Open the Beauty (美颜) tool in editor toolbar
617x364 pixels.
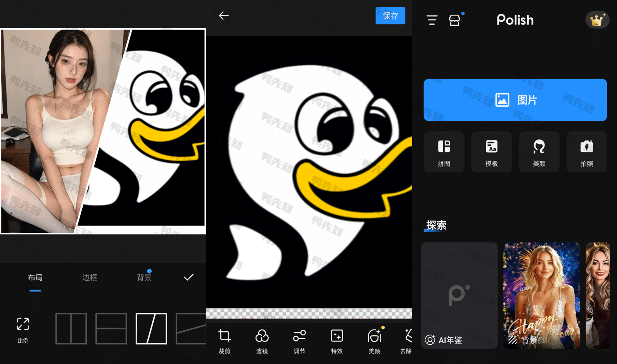coord(374,341)
